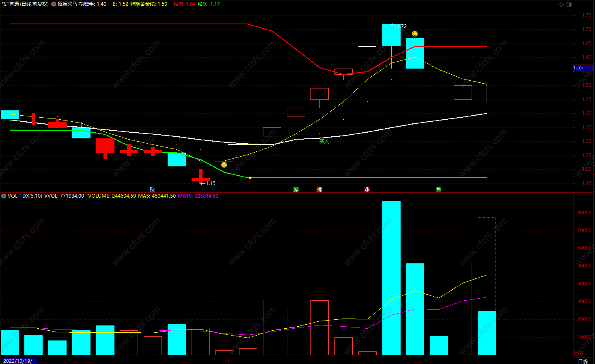Open the VOL-TDX indicator dropdown arrow
The width and height of the screenshot is (595, 364).
[x=4, y=196]
